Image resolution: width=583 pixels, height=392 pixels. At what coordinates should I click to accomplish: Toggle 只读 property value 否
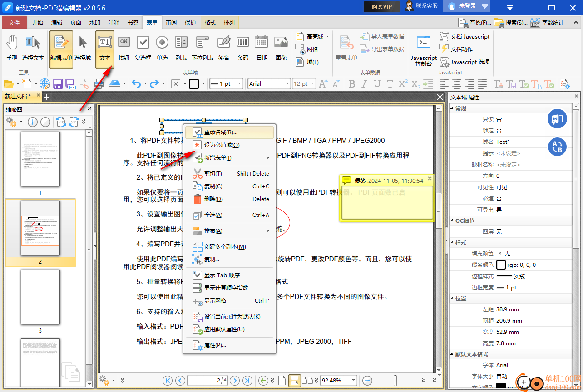tap(499, 119)
